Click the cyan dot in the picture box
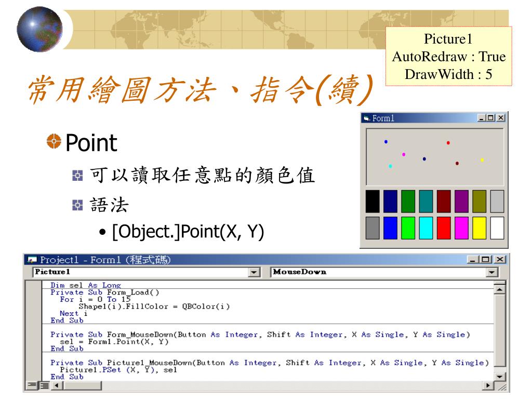This screenshot has height=399, width=532. coord(390,166)
